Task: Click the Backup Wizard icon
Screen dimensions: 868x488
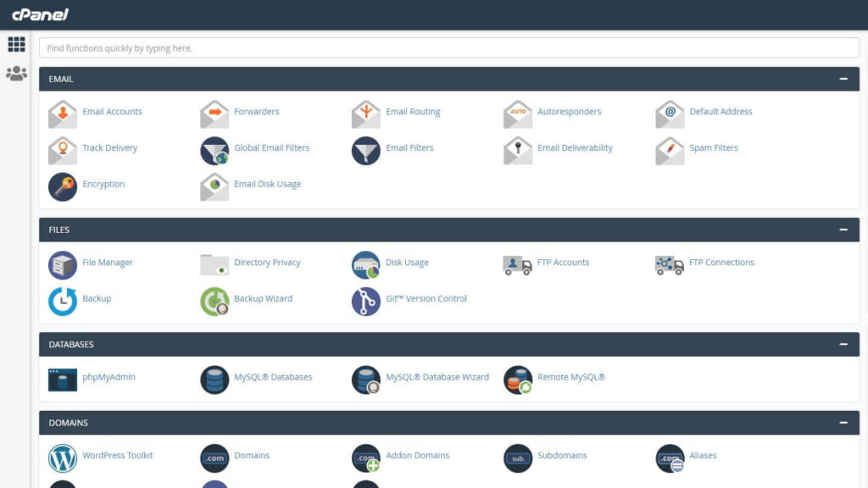Action: [214, 301]
